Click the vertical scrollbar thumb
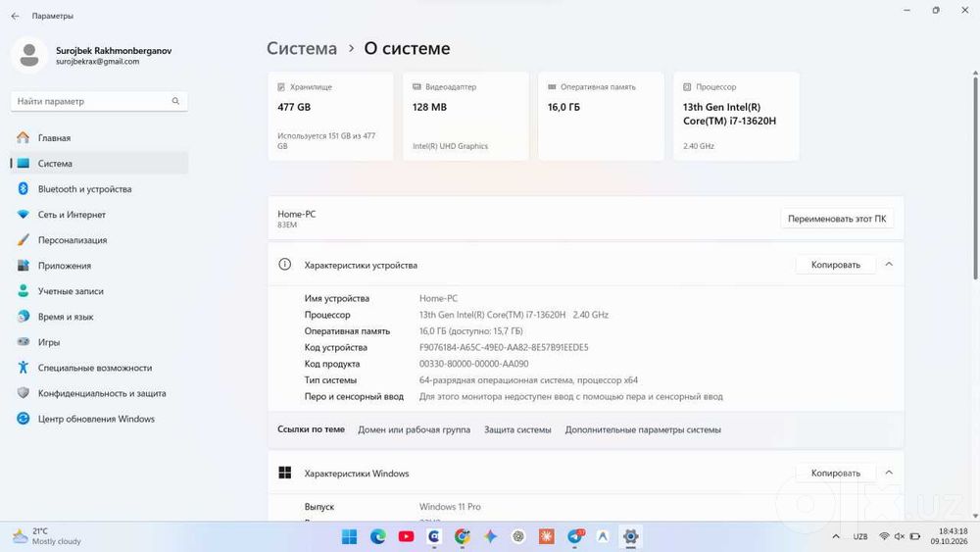The height and width of the screenshot is (552, 980). pos(975,177)
